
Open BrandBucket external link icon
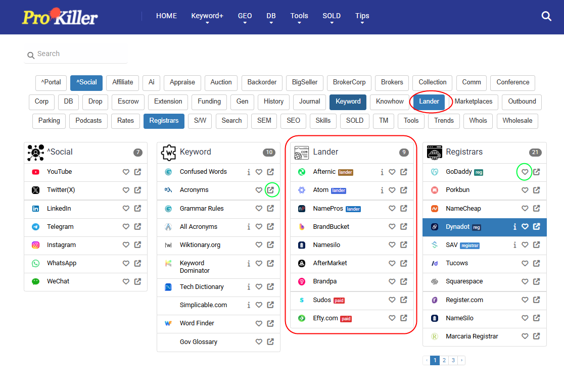(x=404, y=227)
